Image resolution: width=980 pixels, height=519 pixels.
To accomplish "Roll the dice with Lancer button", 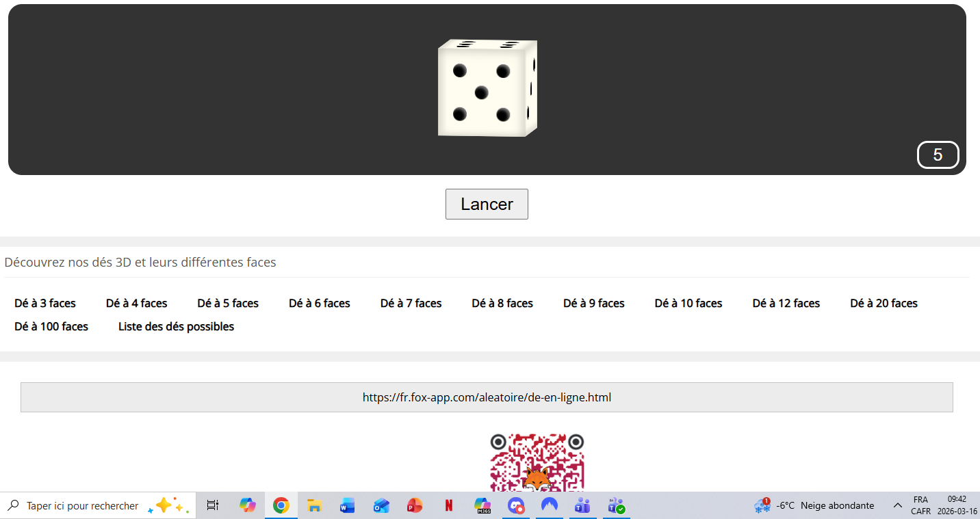I will pos(487,204).
